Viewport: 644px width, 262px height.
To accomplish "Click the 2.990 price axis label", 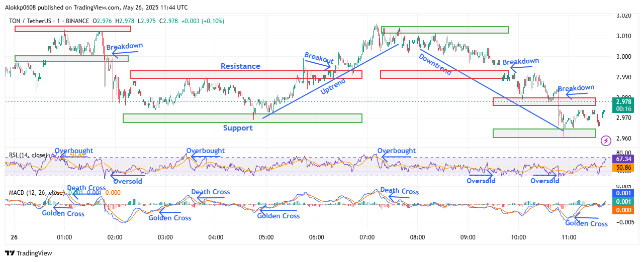I will (624, 77).
